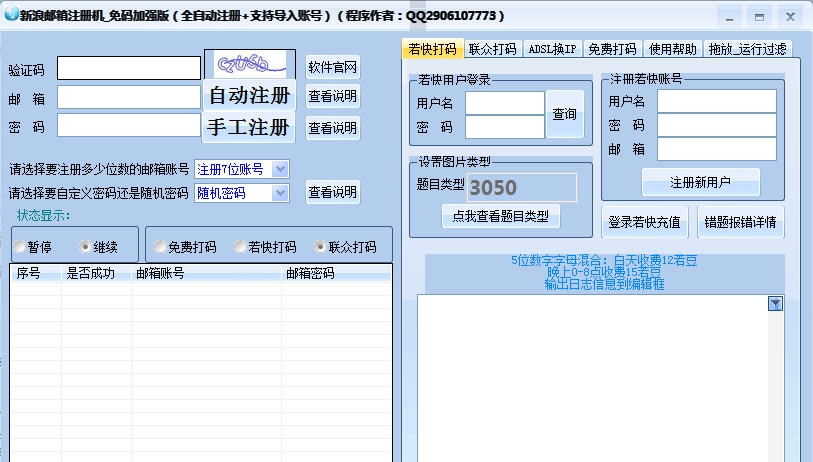Click the 序号 column header
Screen dimensions: 813x462
click(36, 273)
